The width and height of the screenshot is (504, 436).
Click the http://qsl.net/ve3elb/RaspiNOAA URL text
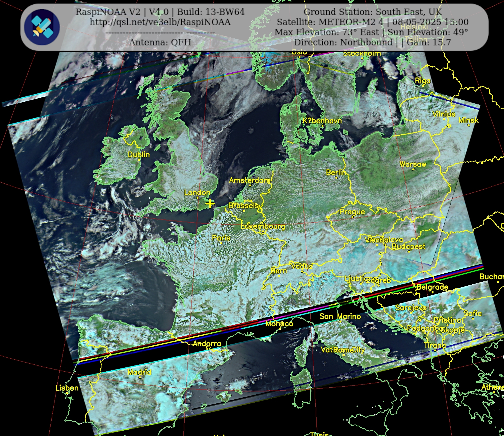pyautogui.click(x=160, y=22)
